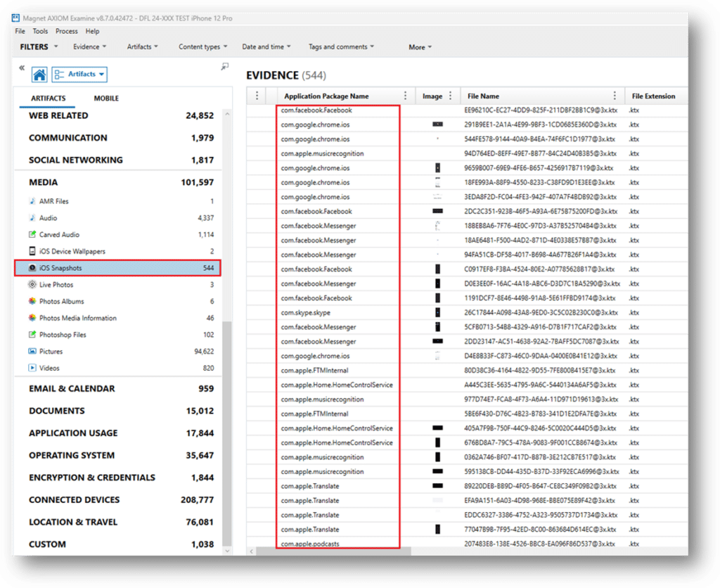The height and width of the screenshot is (588, 720).
Task: Open the Date and time filter dropdown
Action: click(x=266, y=47)
